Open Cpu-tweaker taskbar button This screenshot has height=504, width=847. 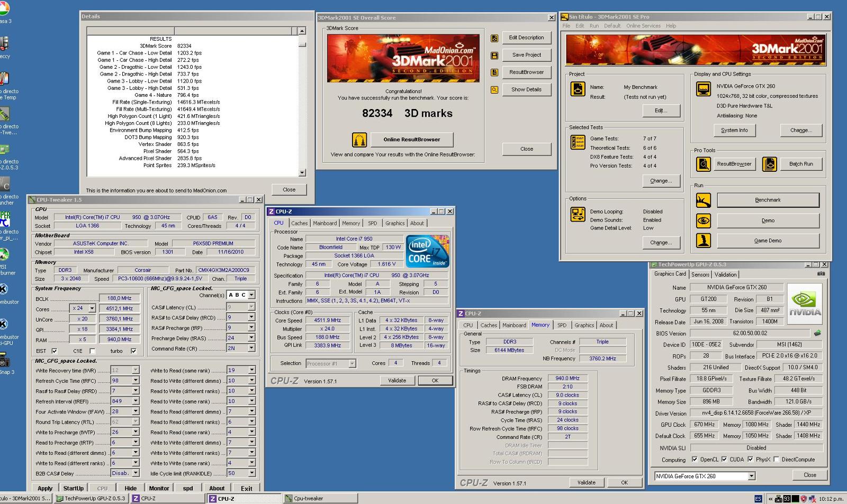[319, 498]
